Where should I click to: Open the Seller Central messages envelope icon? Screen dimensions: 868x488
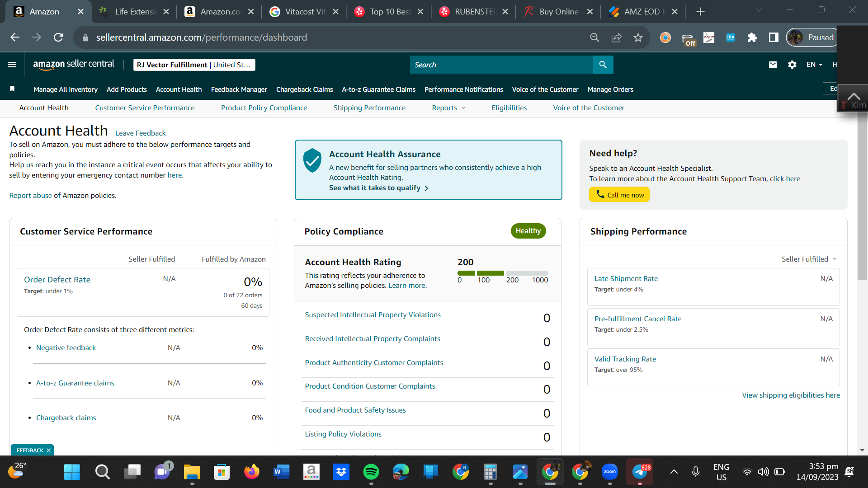tap(773, 65)
